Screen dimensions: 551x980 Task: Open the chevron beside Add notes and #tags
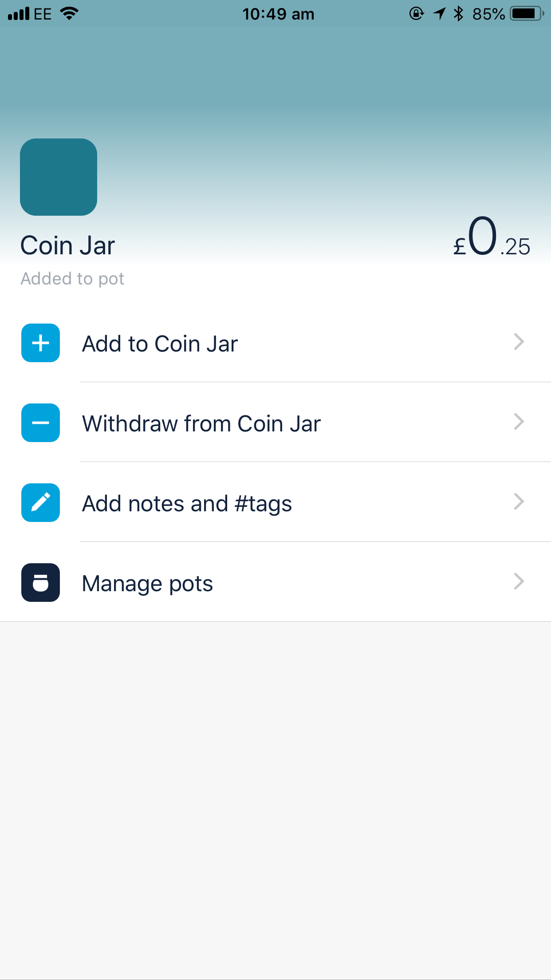pos(519,502)
